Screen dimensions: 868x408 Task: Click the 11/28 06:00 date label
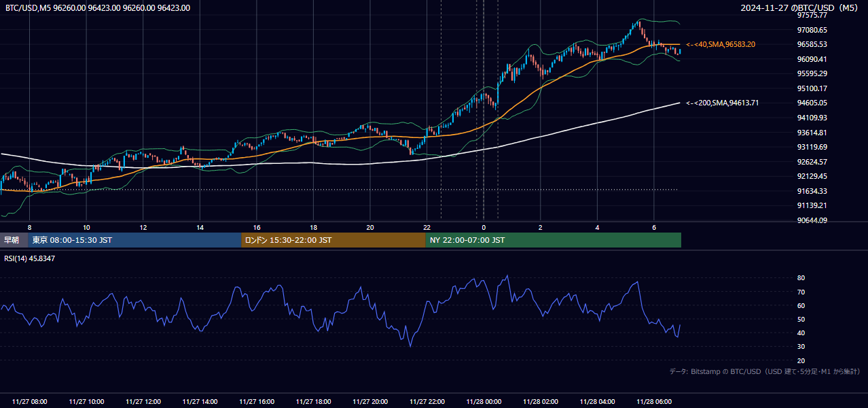pyautogui.click(x=654, y=402)
